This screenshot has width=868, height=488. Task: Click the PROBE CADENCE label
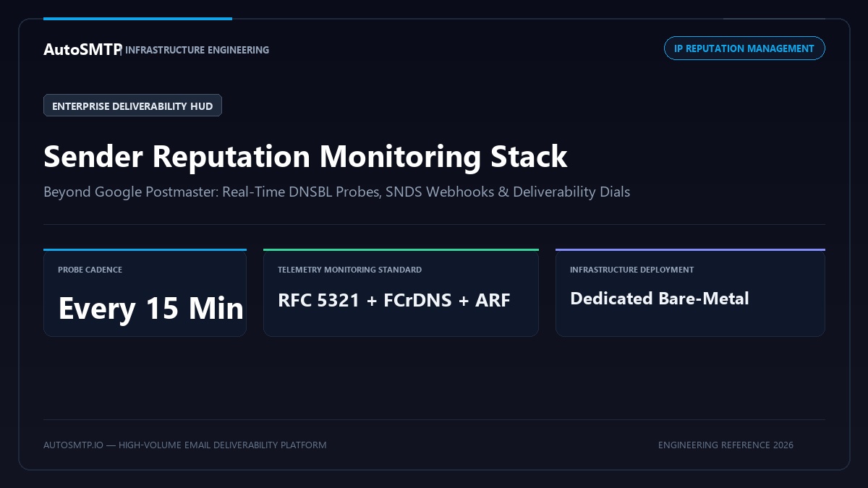(90, 270)
